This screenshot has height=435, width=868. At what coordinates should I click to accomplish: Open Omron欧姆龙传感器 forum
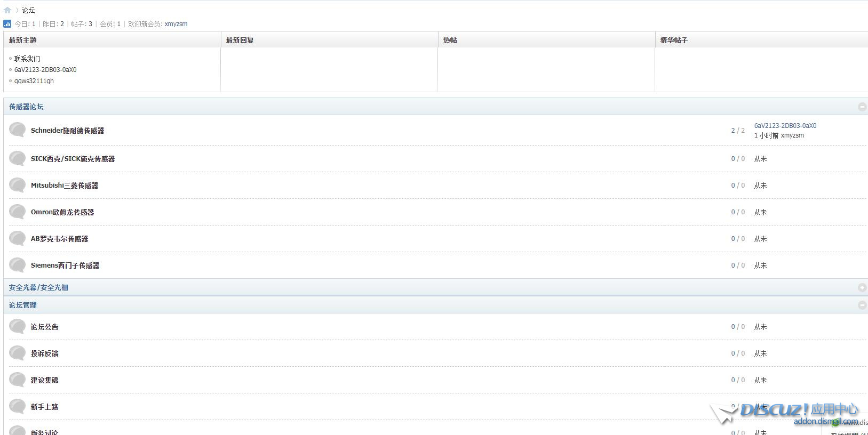pos(62,212)
